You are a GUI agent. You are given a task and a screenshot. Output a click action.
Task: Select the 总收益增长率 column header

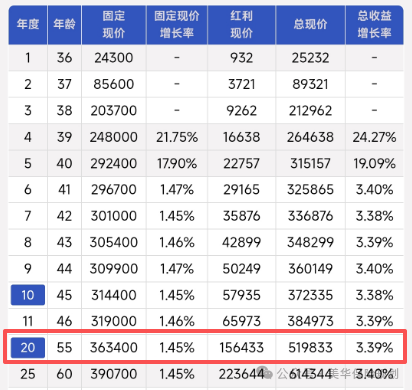pyautogui.click(x=374, y=24)
